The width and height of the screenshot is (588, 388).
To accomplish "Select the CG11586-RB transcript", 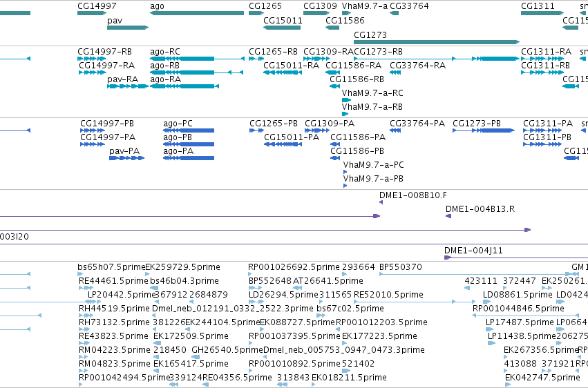I will click(x=334, y=86).
